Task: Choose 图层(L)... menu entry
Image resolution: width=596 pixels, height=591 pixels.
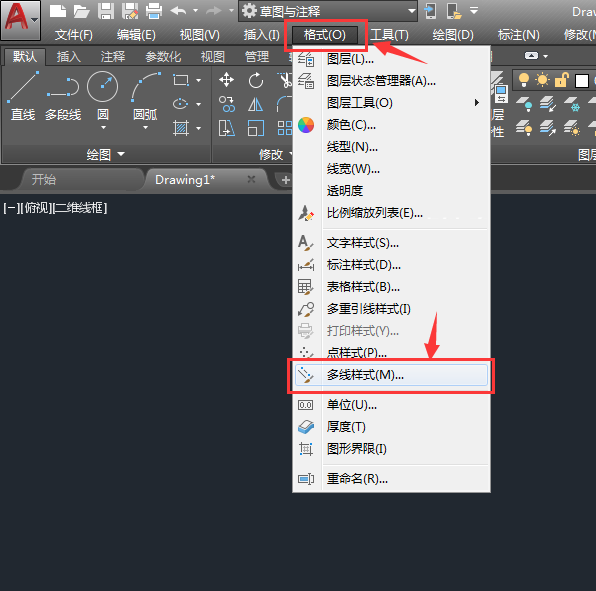Action: pos(391,59)
